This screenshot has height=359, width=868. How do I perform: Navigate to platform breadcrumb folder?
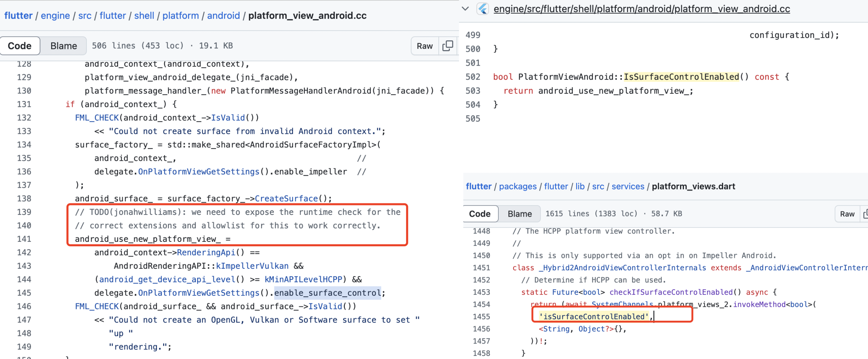pos(181,16)
